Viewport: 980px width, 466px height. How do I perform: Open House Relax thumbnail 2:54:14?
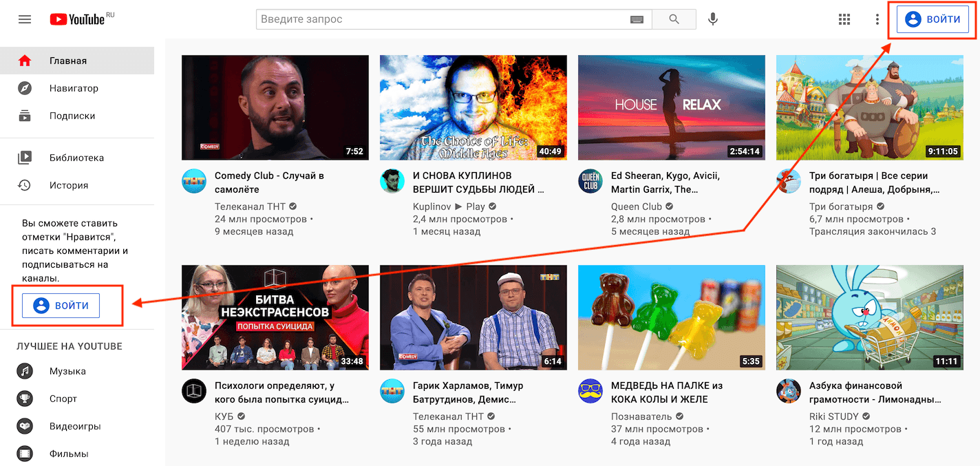[x=672, y=107]
